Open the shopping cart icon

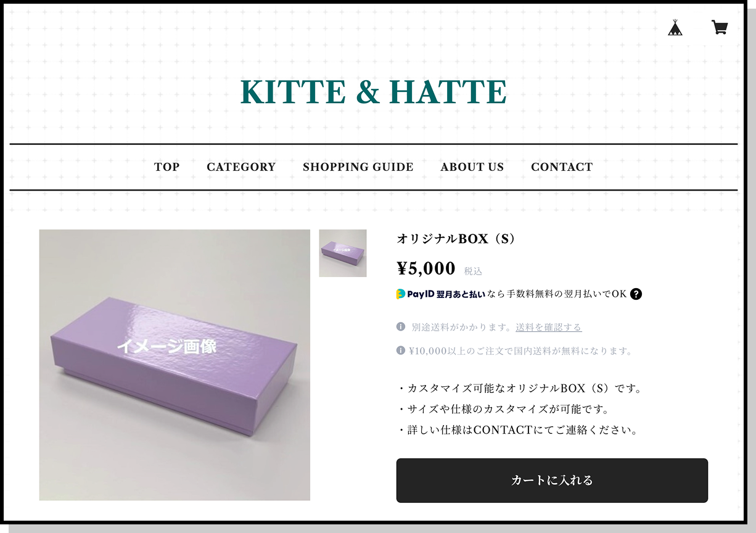pos(720,27)
